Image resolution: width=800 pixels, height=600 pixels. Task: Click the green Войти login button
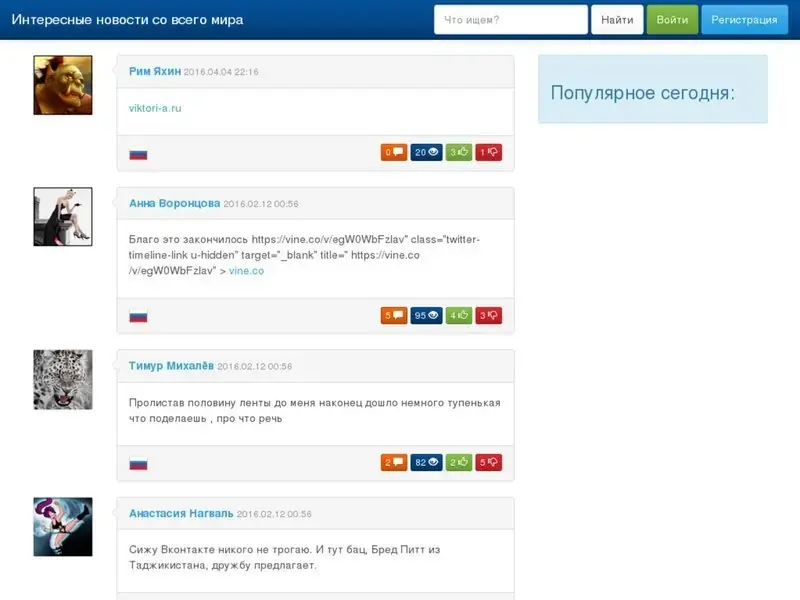point(672,20)
